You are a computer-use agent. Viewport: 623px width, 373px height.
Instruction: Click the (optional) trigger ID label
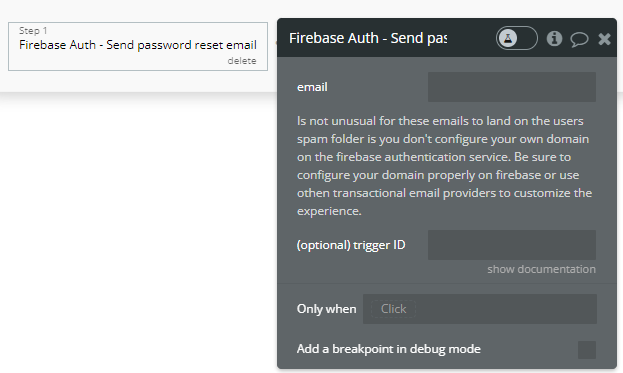pyautogui.click(x=351, y=245)
